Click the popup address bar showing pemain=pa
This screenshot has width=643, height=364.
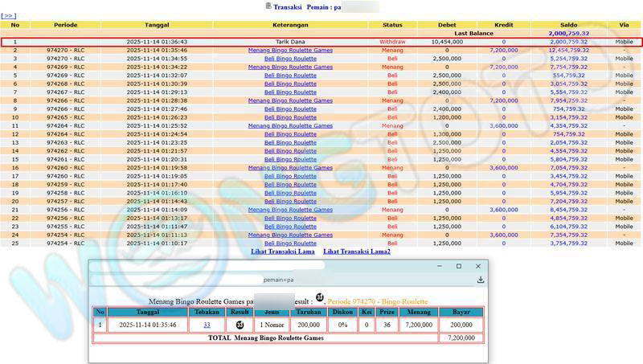pos(281,280)
